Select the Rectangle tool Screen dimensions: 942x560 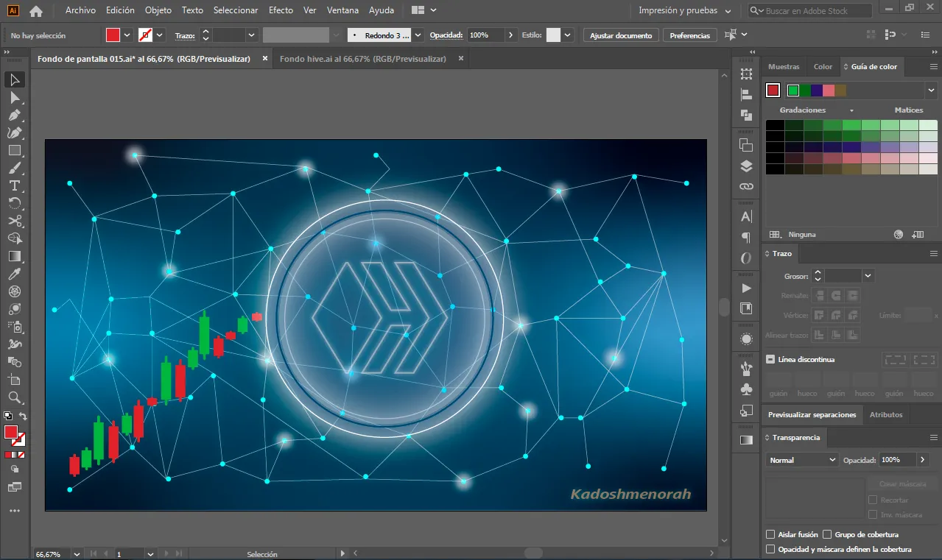click(15, 151)
